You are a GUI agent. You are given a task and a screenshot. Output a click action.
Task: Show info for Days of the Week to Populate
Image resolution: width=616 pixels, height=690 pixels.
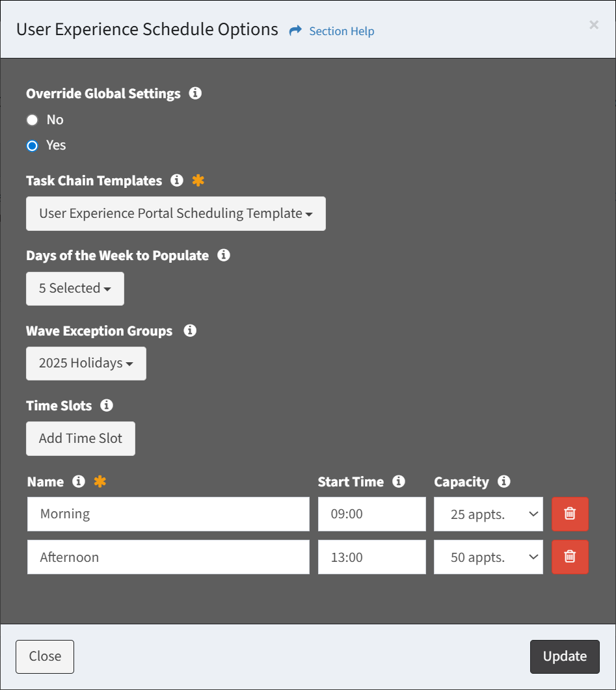(224, 256)
